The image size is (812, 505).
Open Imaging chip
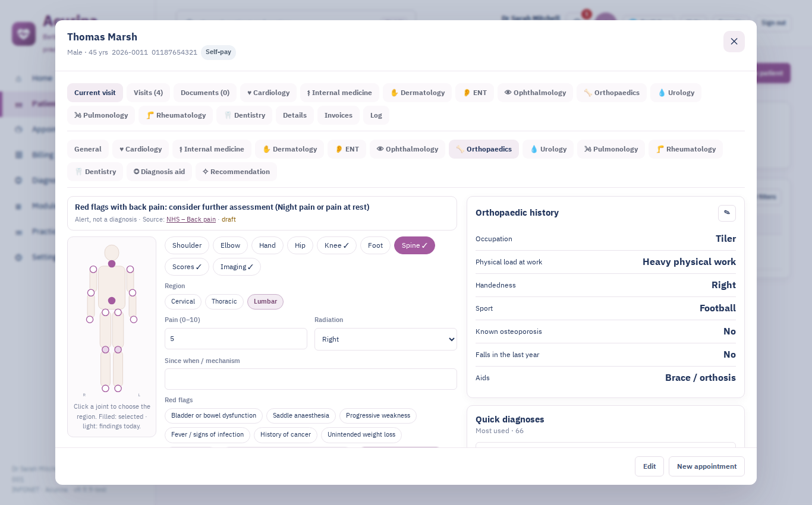(237, 267)
